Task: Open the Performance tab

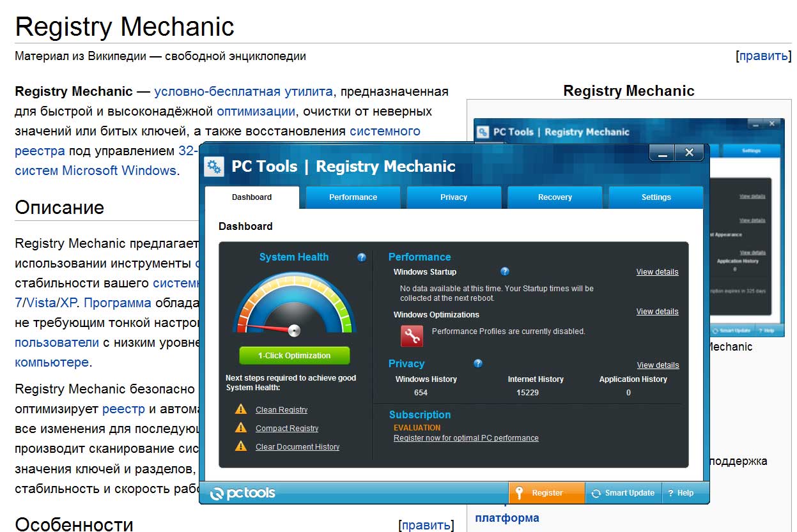Action: click(x=353, y=197)
